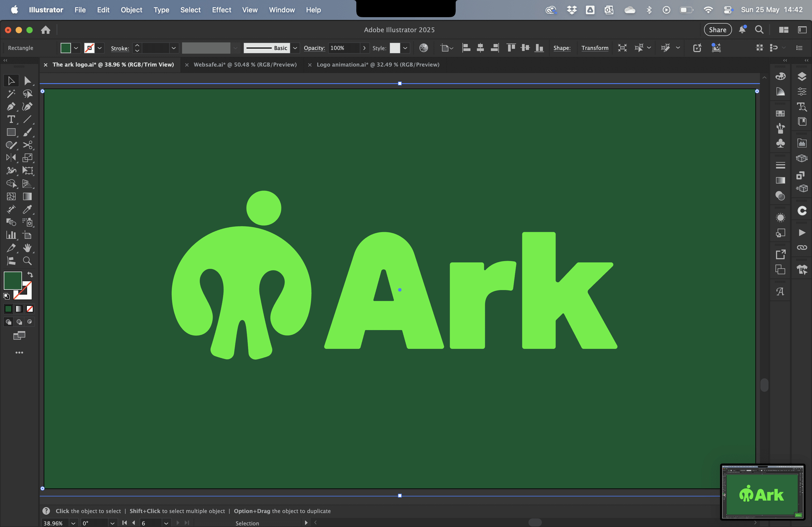Switch to the Websafe.ai tab
The height and width of the screenshot is (527, 812).
point(245,65)
